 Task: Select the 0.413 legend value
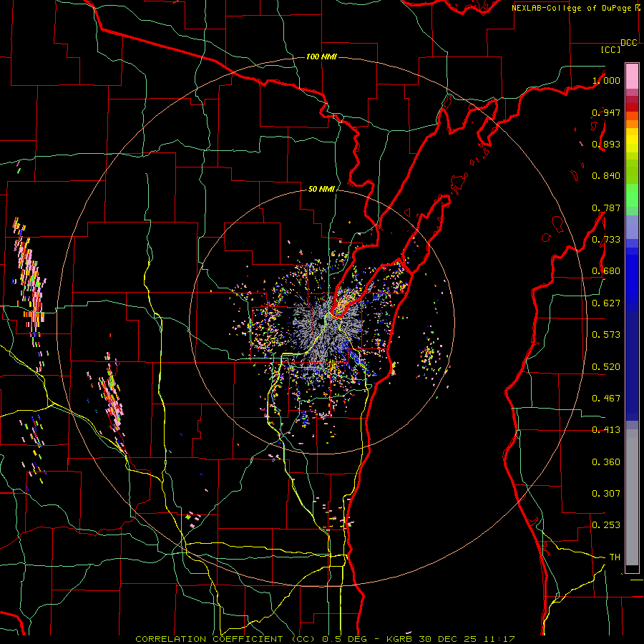click(606, 430)
